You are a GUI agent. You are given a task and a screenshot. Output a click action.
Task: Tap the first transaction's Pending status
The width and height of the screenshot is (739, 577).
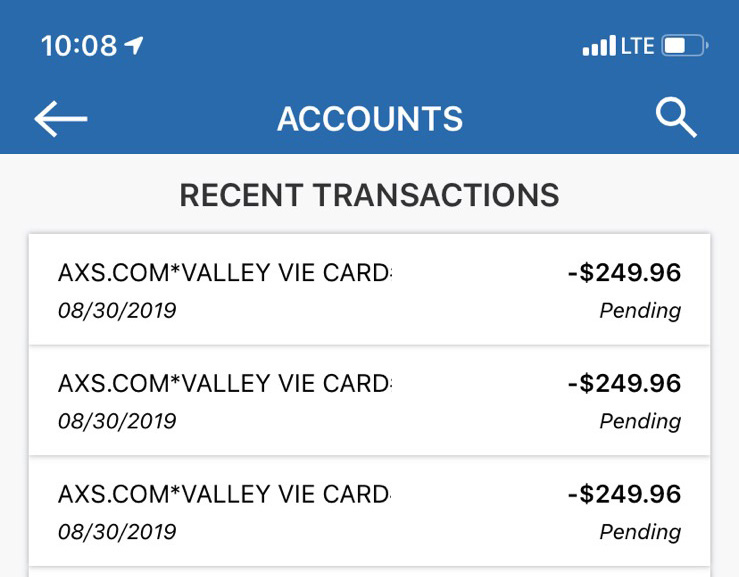pyautogui.click(x=640, y=311)
